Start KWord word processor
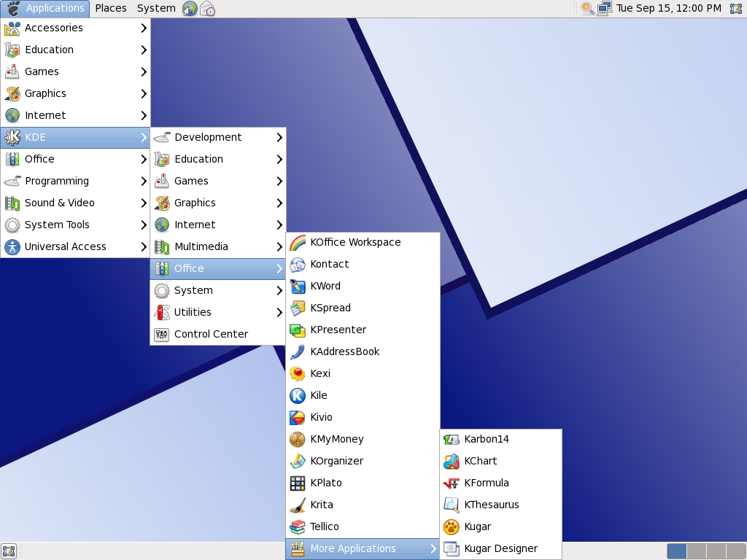The image size is (747, 560). pyautogui.click(x=363, y=286)
